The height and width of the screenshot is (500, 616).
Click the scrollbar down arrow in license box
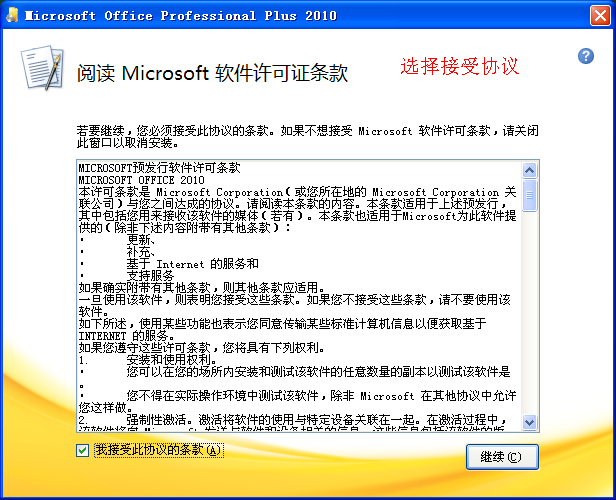pyautogui.click(x=530, y=422)
